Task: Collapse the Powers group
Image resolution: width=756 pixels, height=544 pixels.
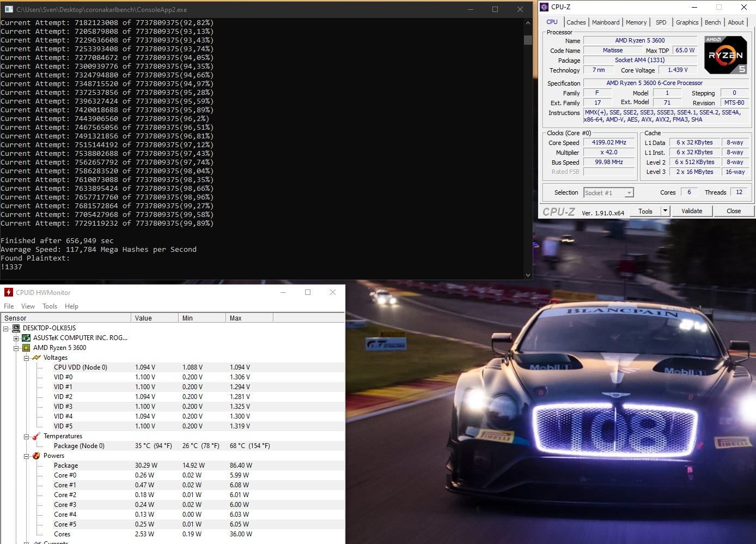Action: pyautogui.click(x=26, y=456)
